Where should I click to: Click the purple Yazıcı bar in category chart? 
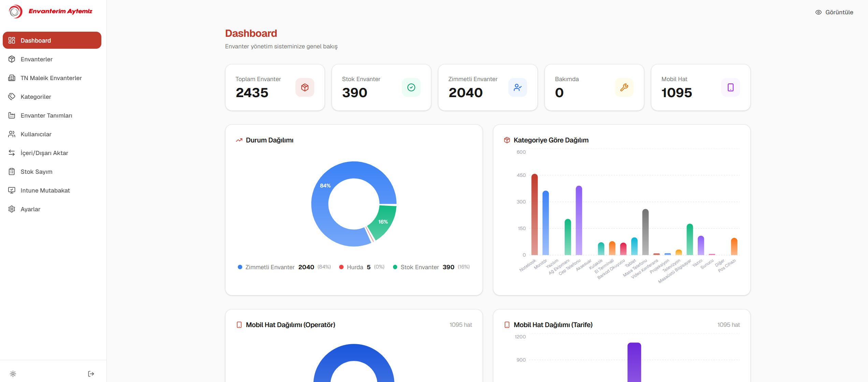pyautogui.click(x=701, y=245)
